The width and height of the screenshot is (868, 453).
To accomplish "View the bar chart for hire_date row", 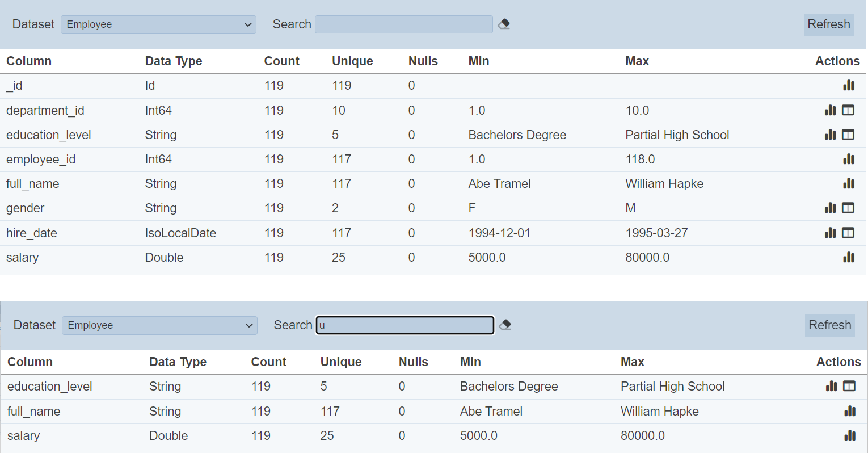I will click(831, 233).
